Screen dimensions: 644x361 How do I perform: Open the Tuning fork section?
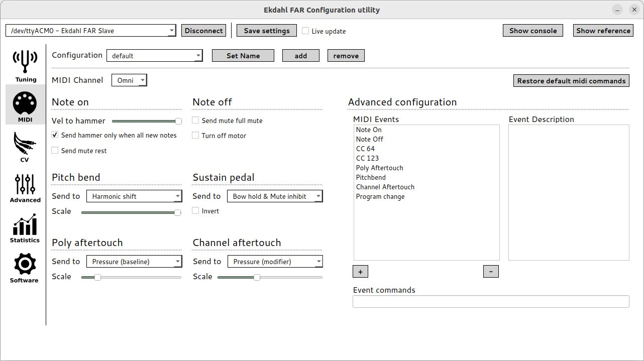pyautogui.click(x=25, y=65)
